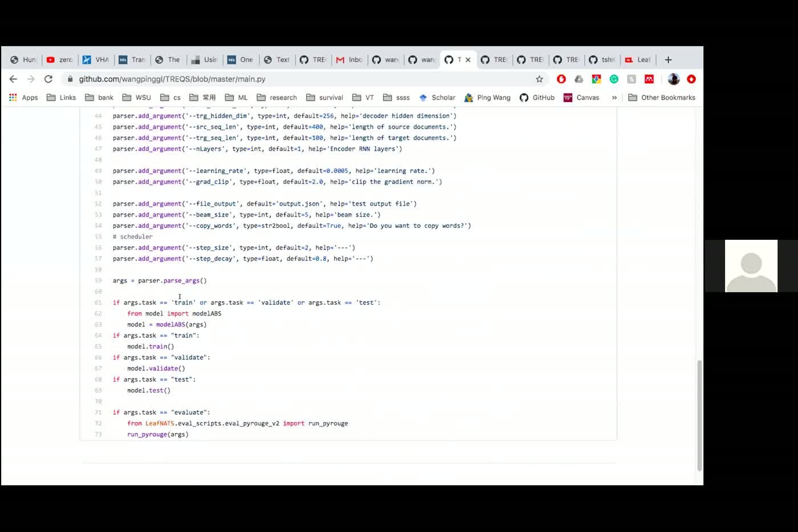Switch to the tshi GitHub tab

coord(602,60)
